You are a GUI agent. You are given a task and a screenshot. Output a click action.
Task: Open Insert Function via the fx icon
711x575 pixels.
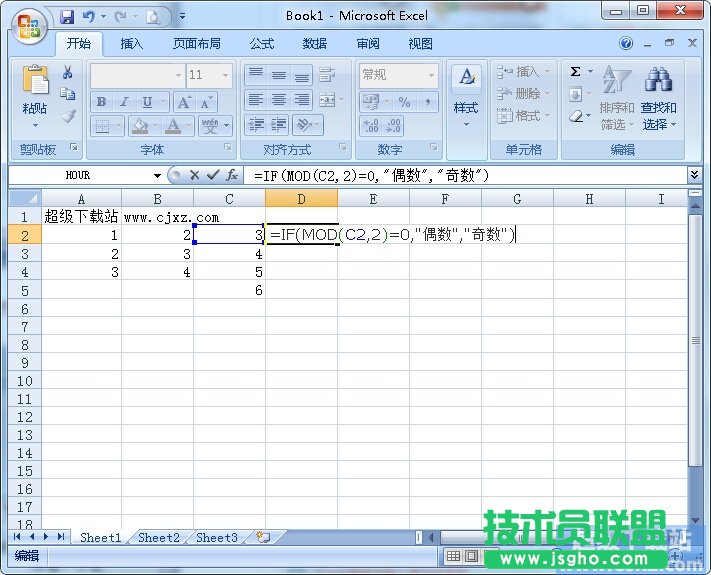point(231,175)
